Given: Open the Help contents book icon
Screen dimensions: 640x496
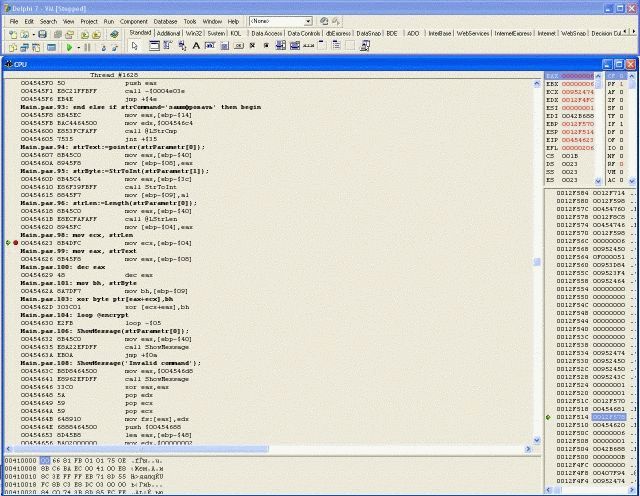Looking at the screenshot, I should tap(114, 34).
